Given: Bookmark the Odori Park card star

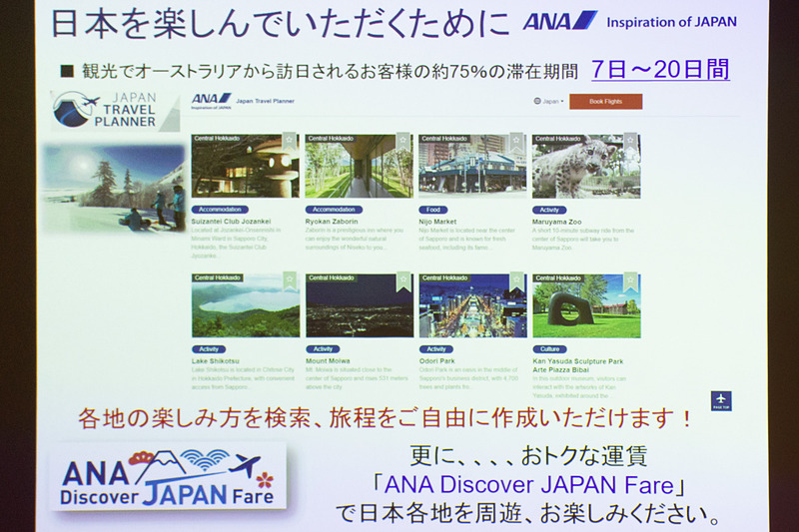Looking at the screenshot, I should coord(517,279).
